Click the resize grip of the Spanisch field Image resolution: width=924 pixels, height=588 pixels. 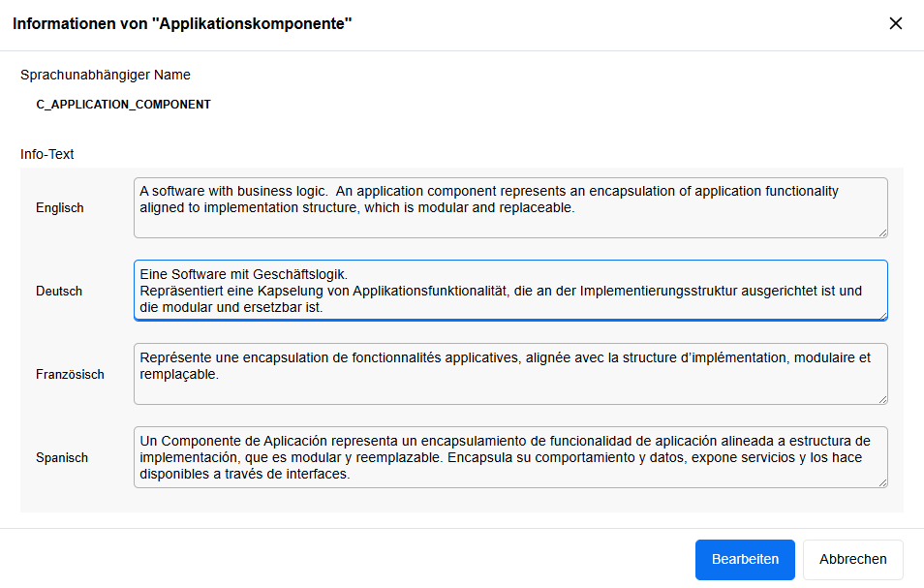[x=882, y=482]
